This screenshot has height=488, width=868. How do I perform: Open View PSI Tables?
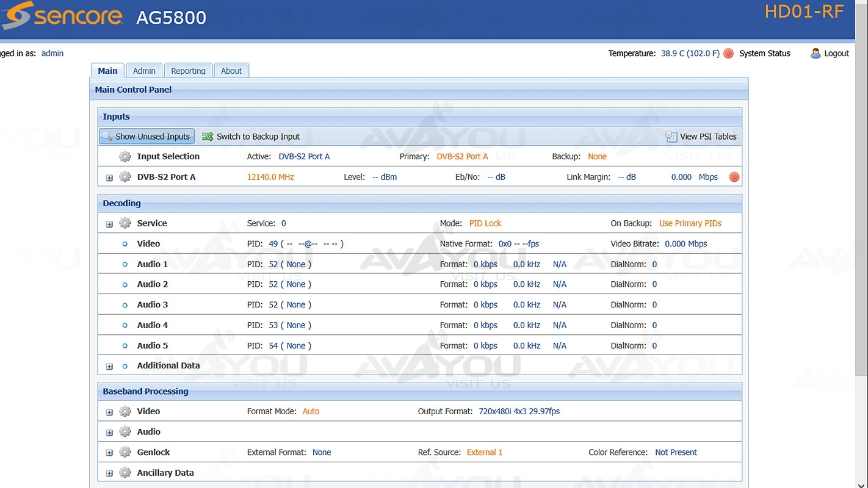click(701, 137)
